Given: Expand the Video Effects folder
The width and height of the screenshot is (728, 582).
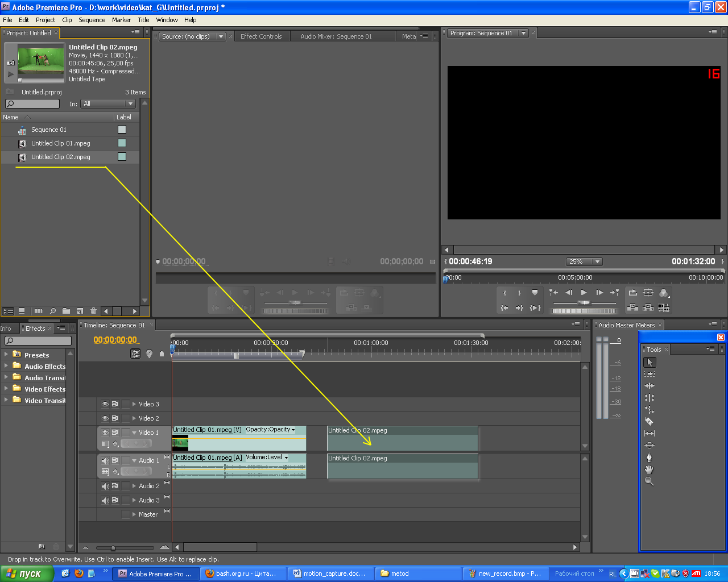Looking at the screenshot, I should click(x=6, y=388).
